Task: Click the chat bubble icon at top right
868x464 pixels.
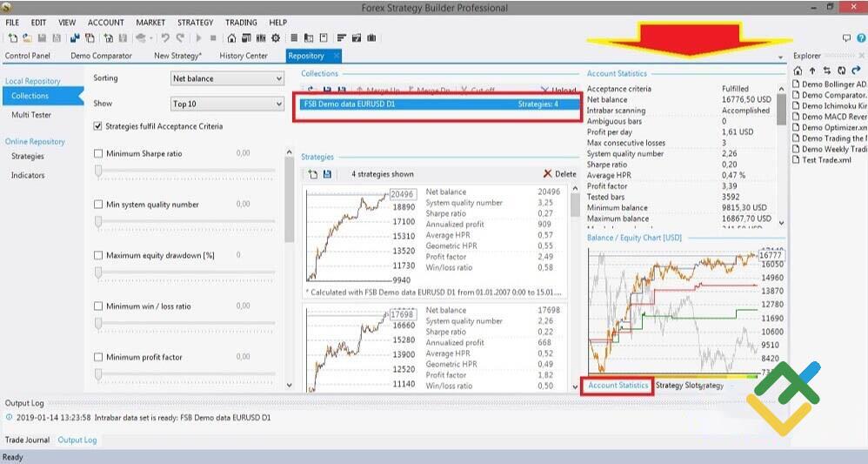Action: [846, 38]
